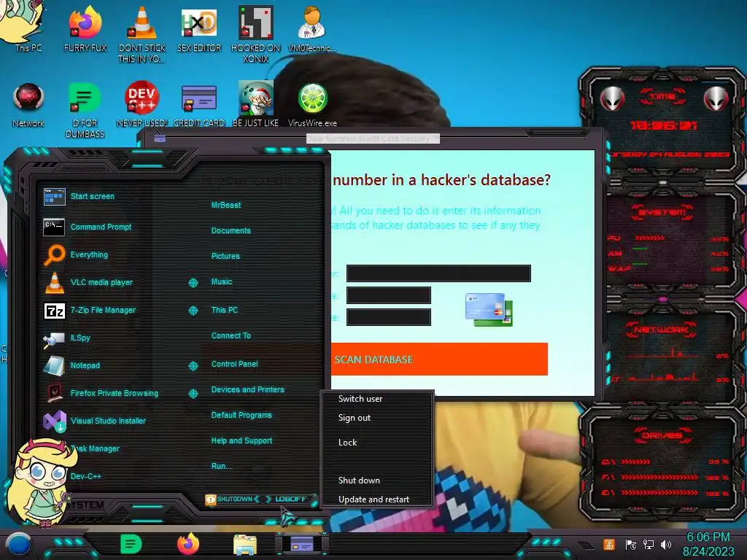Open Pictures from start menu
The image size is (747, 560).
pyautogui.click(x=225, y=256)
